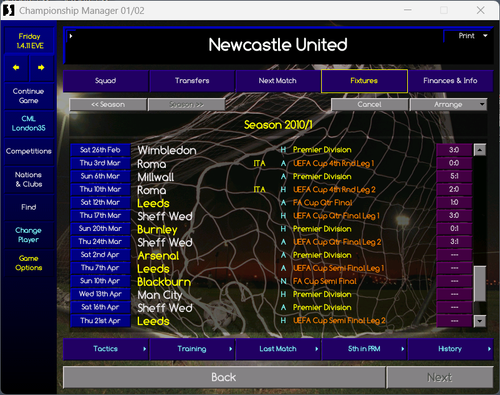Screen dimensions: 500x395
Task: Expand the 5th in PRM menu arrow
Action: (403, 349)
